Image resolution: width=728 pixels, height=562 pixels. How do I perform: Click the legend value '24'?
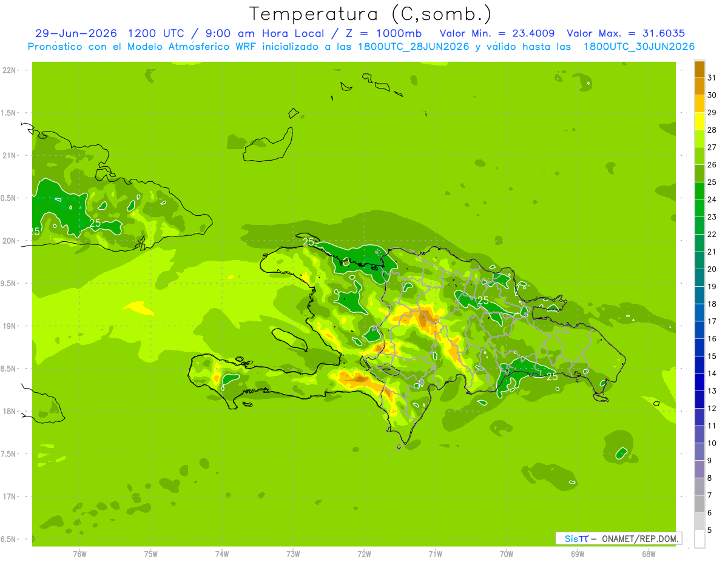[x=712, y=199]
